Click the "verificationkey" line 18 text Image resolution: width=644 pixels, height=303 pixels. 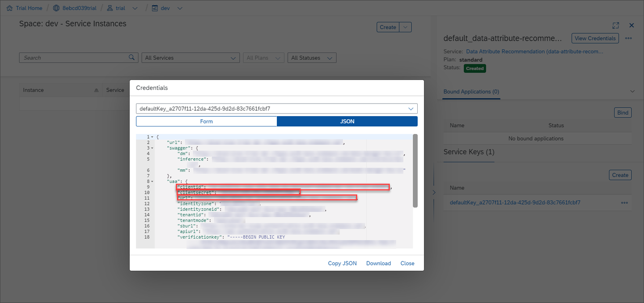click(231, 237)
